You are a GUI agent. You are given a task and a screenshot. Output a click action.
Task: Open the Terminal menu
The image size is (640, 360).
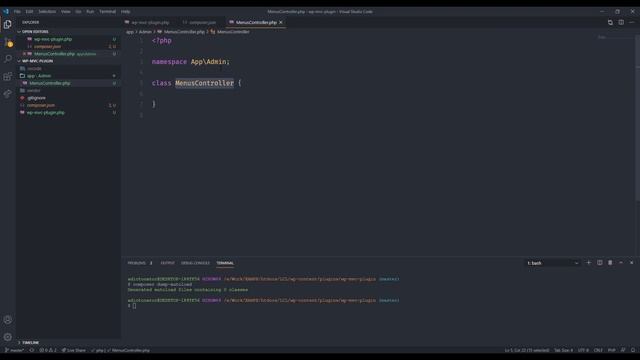[x=107, y=11]
